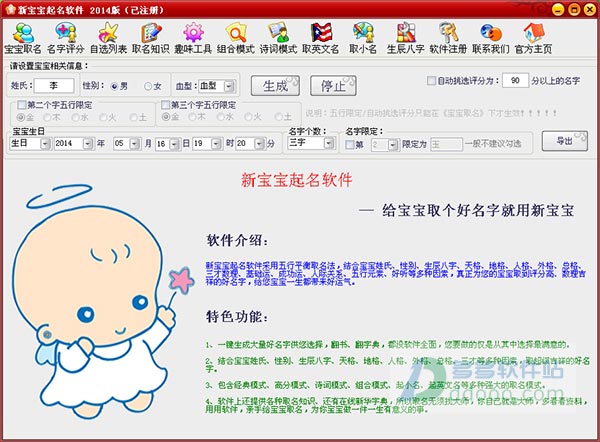Minimize the 新宝宝起名软件 window
The width and height of the screenshot is (600, 442).
tap(558, 9)
